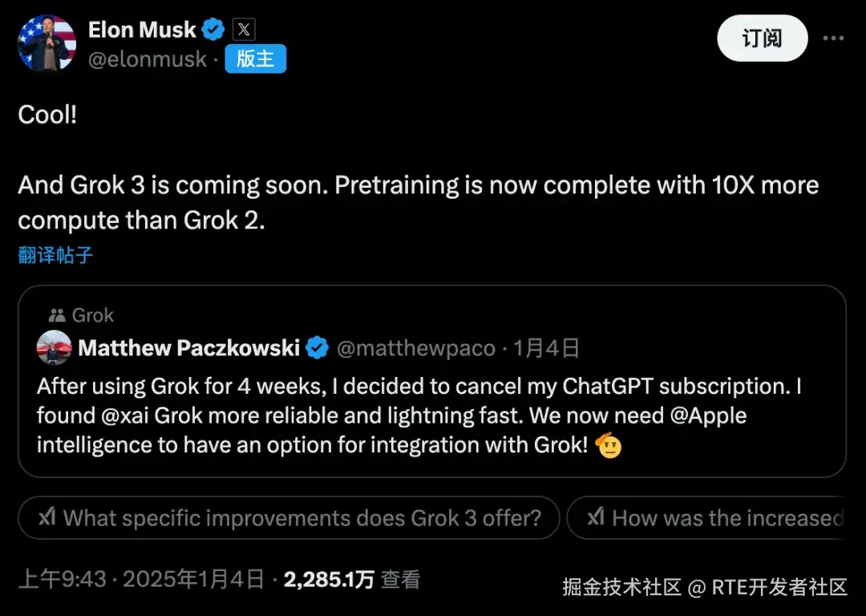
Task: Click the Grok icon in the second suggestion
Action: point(596,518)
